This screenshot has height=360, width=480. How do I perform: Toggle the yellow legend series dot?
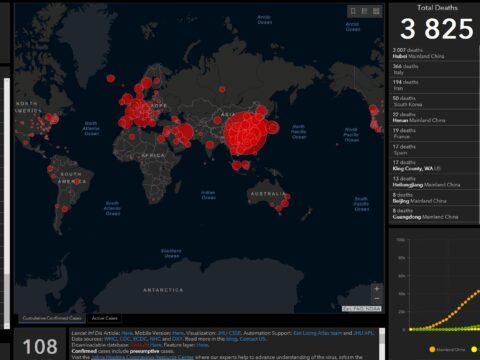(474, 349)
